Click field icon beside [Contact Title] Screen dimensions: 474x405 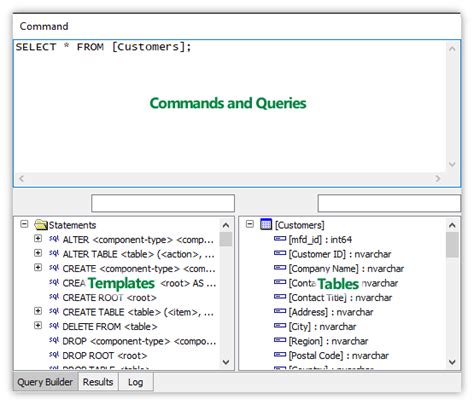coord(280,297)
